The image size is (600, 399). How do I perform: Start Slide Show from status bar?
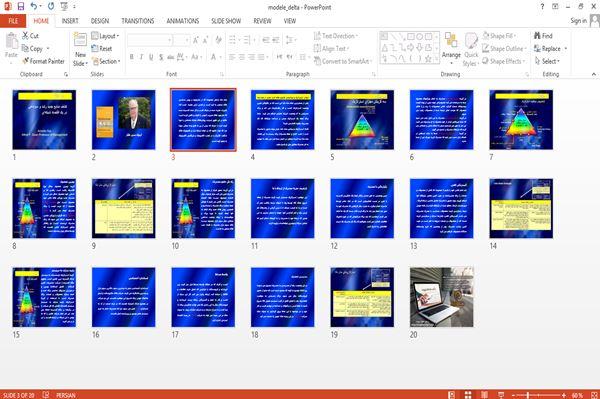501,395
